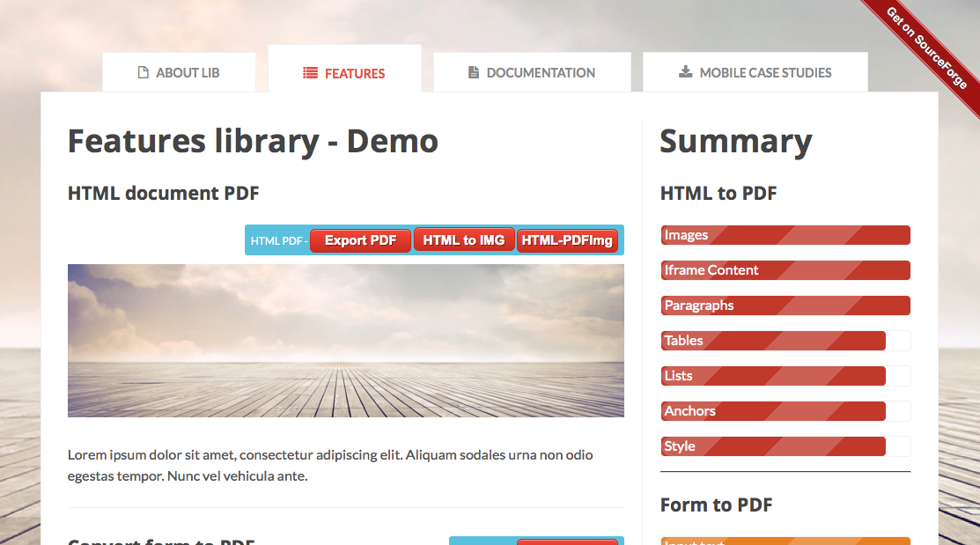Select the MOBILE CASE STUDIES tab
Screen dimensions: 980x545
coord(755,72)
